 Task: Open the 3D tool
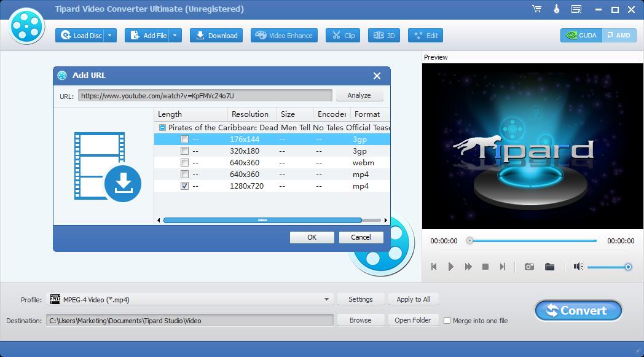(384, 35)
